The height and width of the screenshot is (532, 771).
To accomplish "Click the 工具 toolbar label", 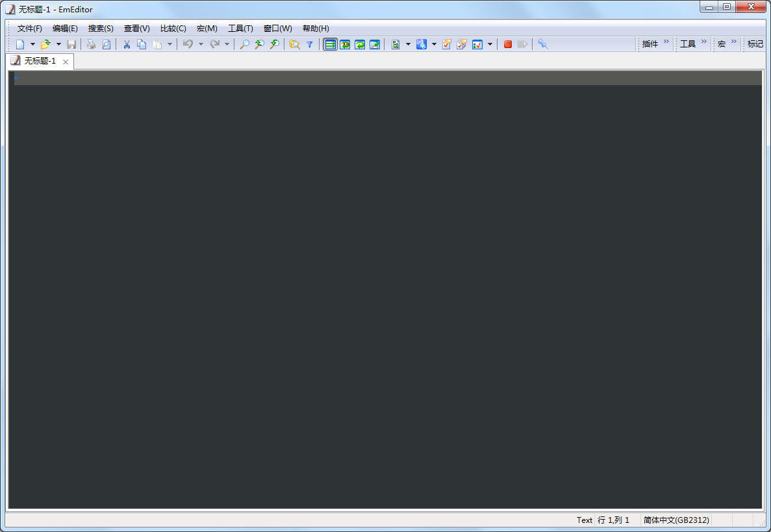I will pos(688,44).
